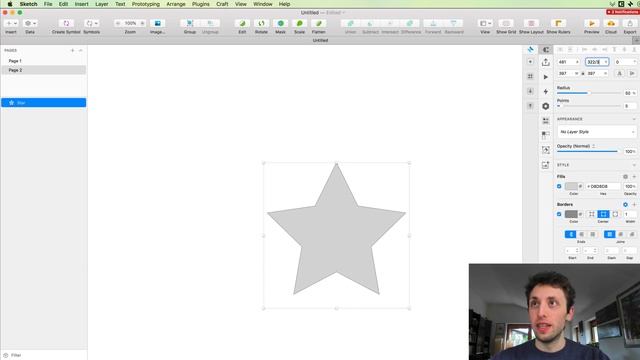This screenshot has height=360, width=640.
Task: Open Borders settings gear icon
Action: (x=625, y=204)
